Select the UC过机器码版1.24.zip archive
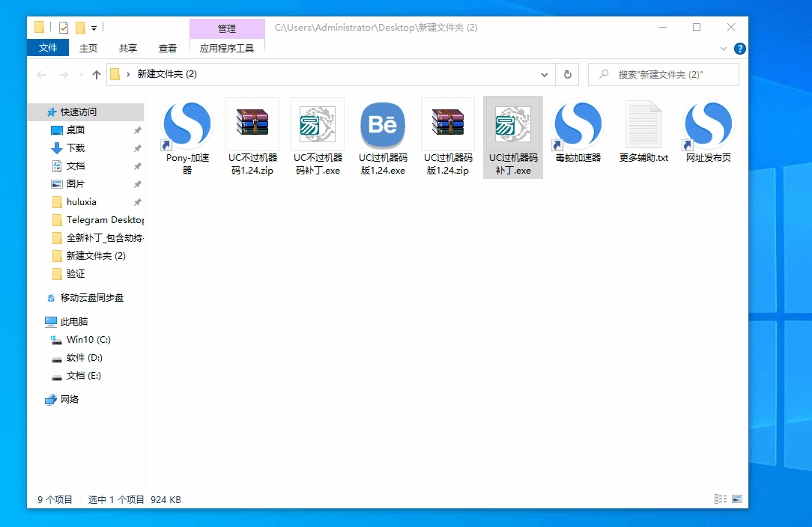This screenshot has height=527, width=812. [448, 124]
